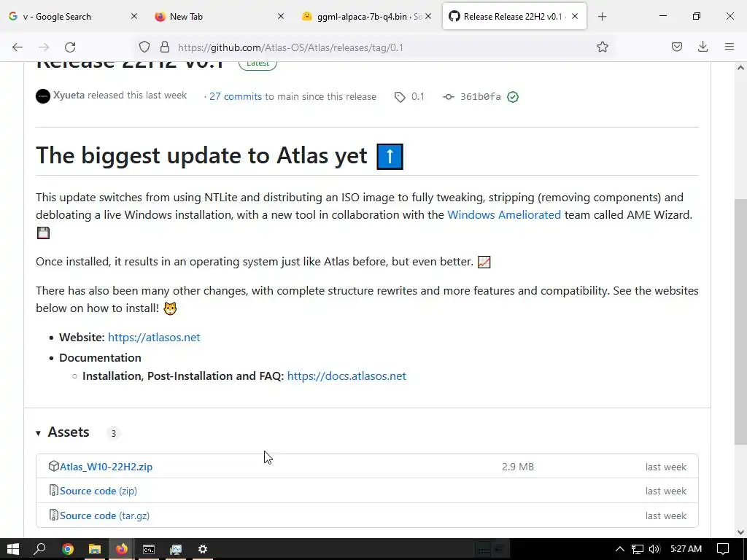Open taskbar search

(40, 549)
